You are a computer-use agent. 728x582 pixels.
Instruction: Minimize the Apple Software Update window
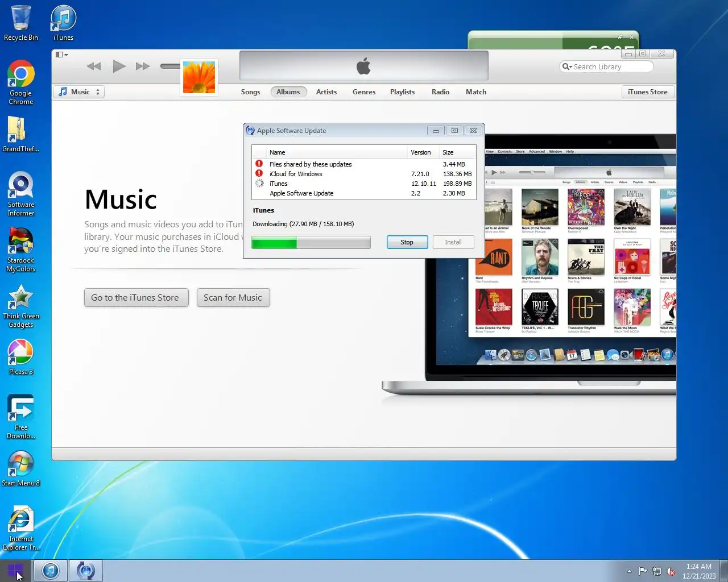tap(436, 131)
